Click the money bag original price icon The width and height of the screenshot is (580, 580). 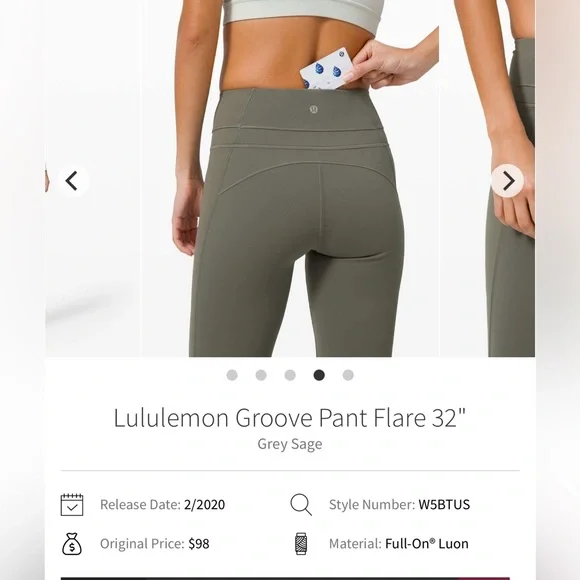[x=72, y=543]
